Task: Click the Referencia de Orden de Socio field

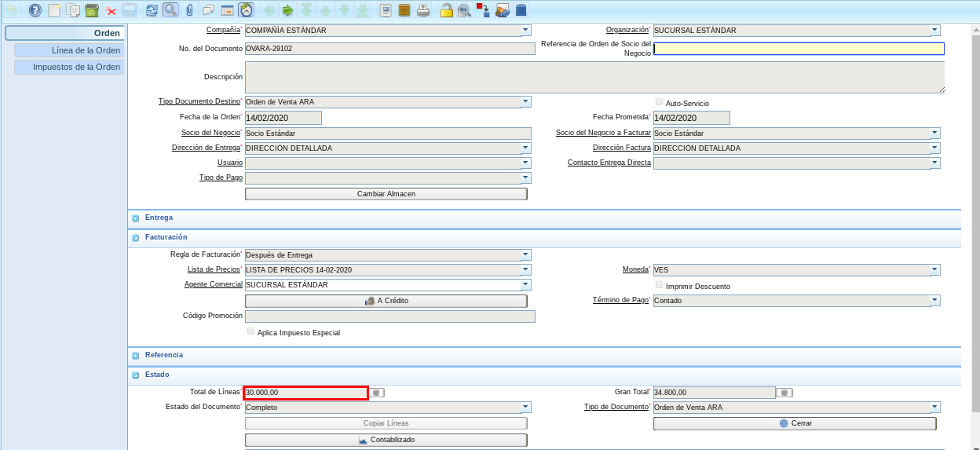Action: pyautogui.click(x=798, y=49)
